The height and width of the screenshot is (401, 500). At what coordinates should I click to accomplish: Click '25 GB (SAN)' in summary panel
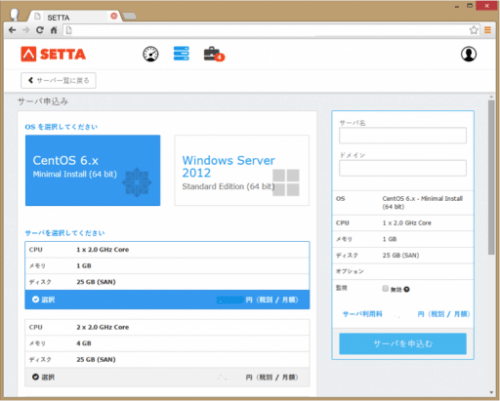click(401, 255)
